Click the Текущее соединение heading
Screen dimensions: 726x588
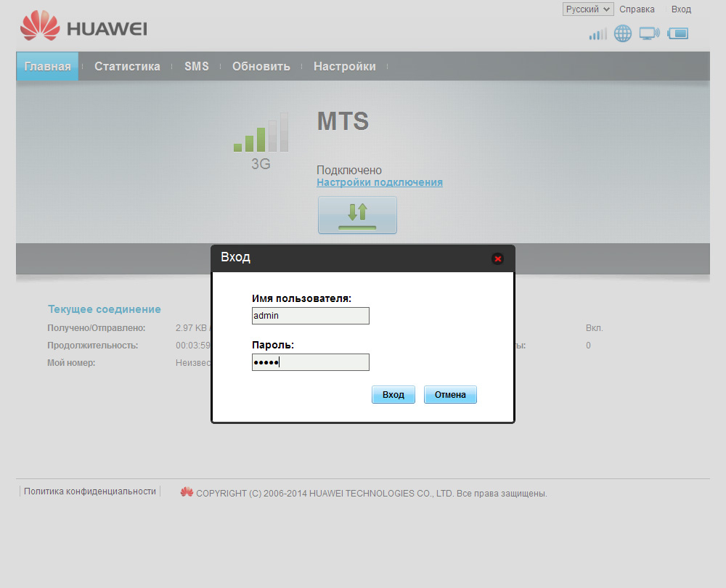[104, 309]
